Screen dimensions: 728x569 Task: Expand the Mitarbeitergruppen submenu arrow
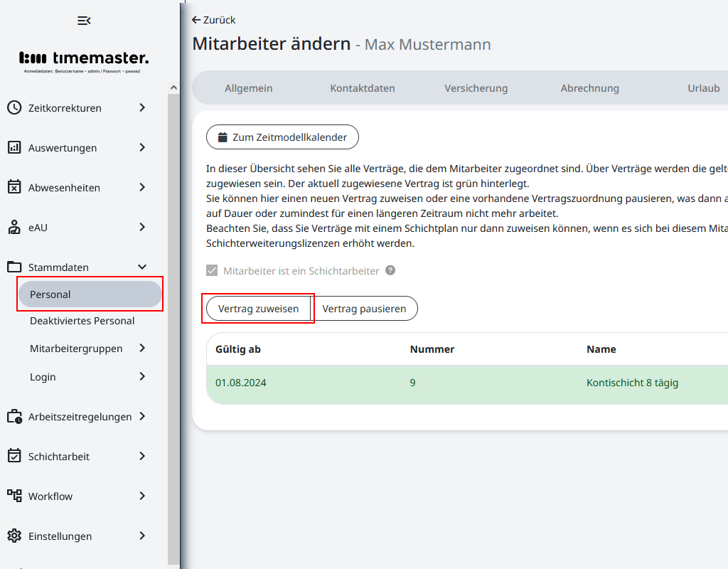[142, 349]
